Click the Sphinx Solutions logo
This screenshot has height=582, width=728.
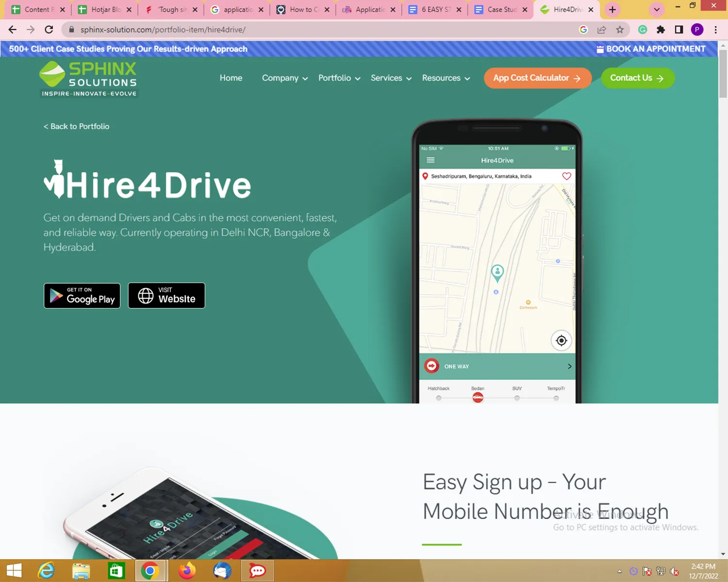click(x=89, y=79)
